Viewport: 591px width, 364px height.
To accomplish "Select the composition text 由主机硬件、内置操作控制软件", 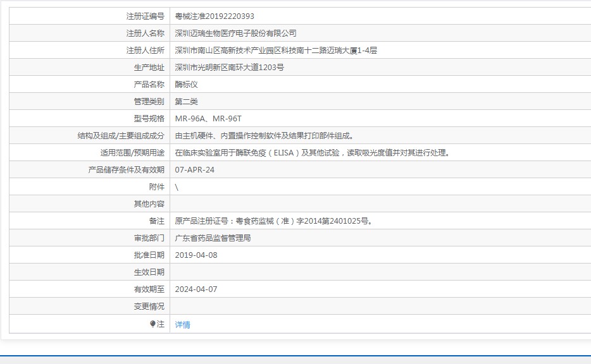I will [x=264, y=135].
